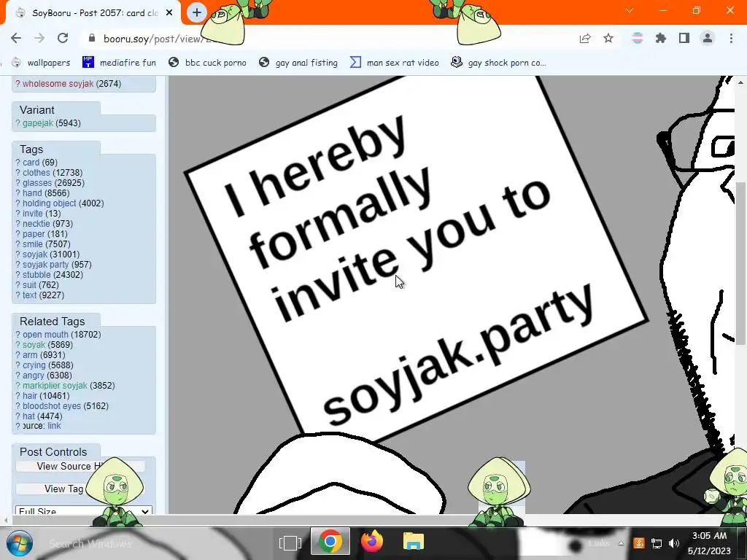Open the soyak related tag
The image size is (747, 560).
[34, 345]
